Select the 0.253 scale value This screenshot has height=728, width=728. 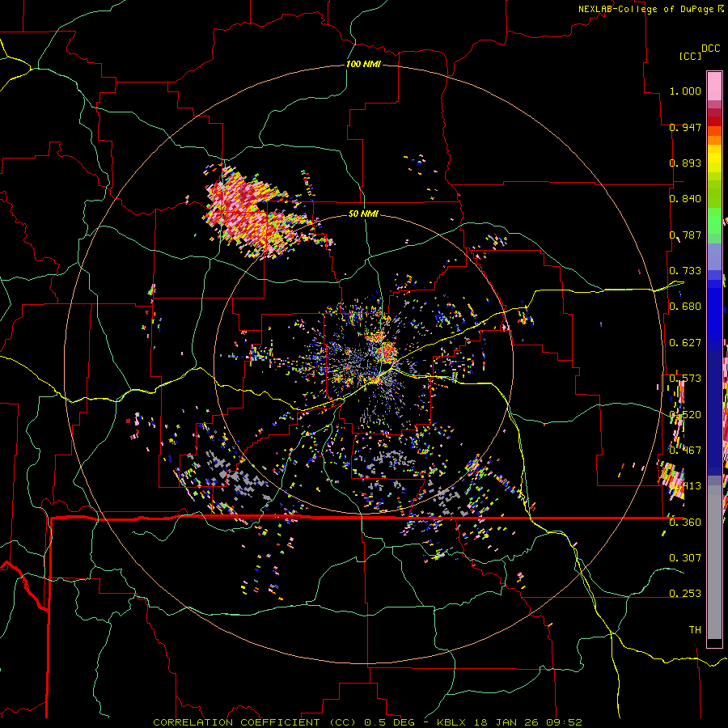(x=685, y=594)
